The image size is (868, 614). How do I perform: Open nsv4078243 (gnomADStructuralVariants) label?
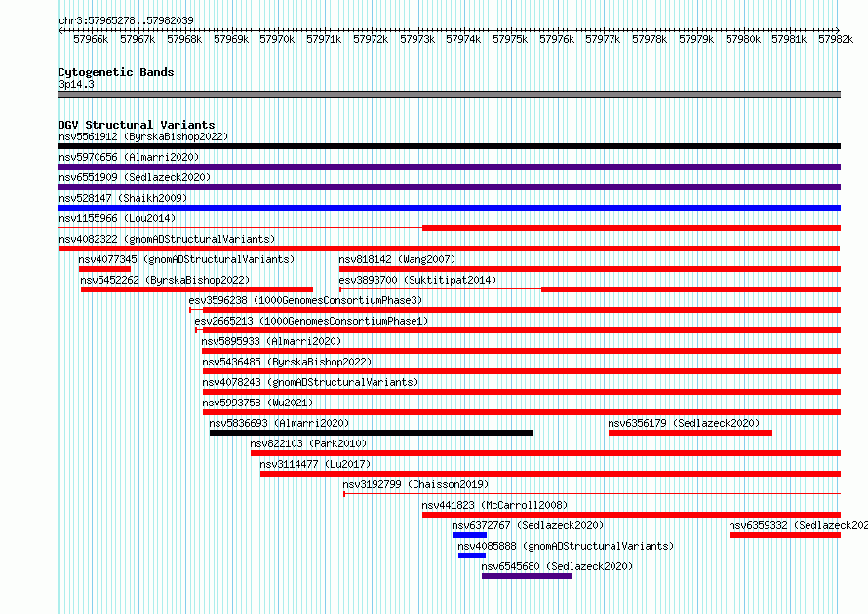click(310, 382)
